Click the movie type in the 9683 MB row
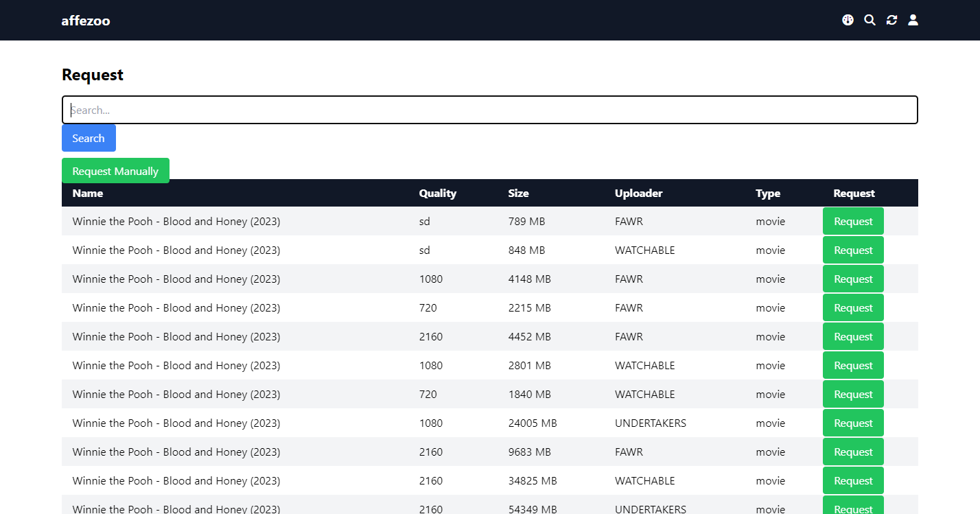 [x=770, y=452]
